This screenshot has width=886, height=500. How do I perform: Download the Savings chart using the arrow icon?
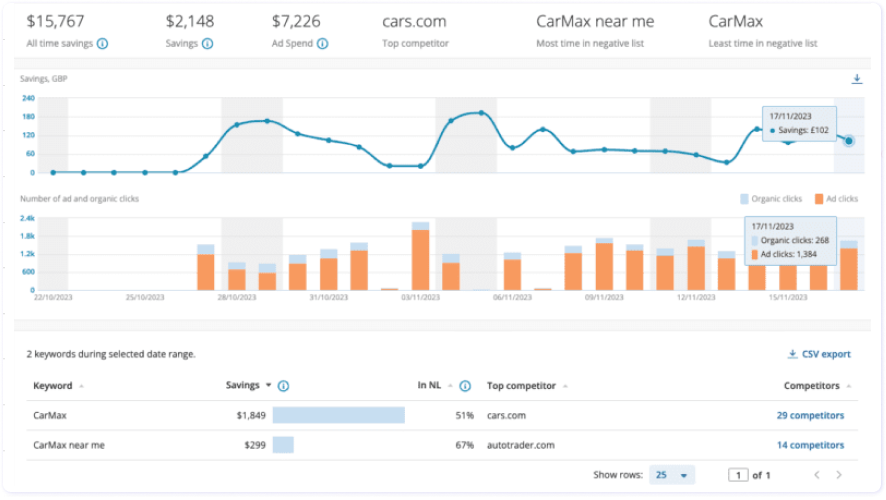tap(857, 79)
